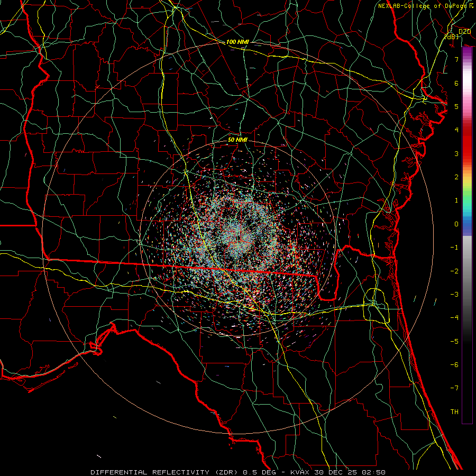The width and height of the screenshot is (476, 476).
Task: Click the -2 value on the scale
Action: 454,271
